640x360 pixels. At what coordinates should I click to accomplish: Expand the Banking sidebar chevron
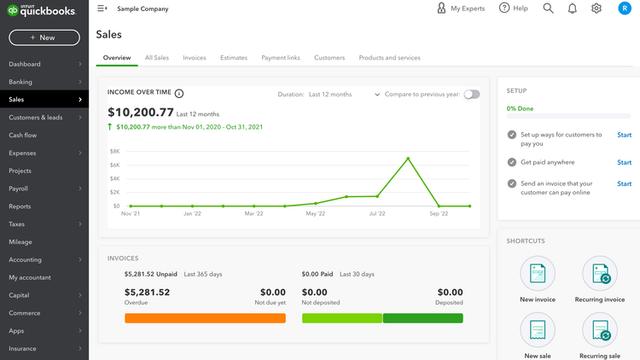pos(80,82)
